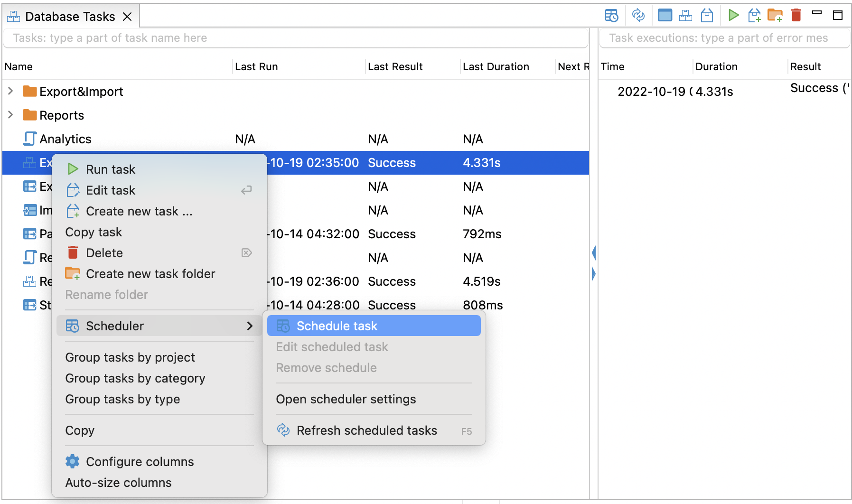Click the Configure columns gear icon
Screen dimensions: 852x504
tap(72, 461)
